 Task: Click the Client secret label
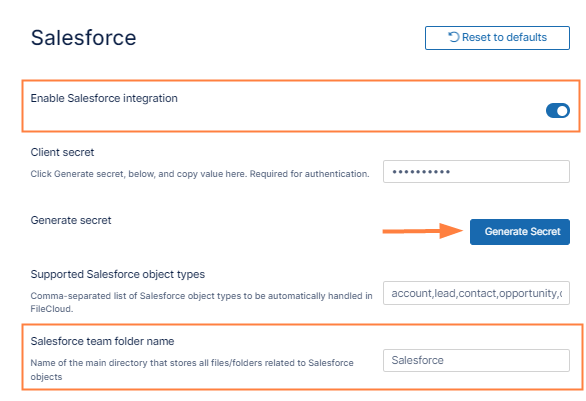tap(62, 152)
